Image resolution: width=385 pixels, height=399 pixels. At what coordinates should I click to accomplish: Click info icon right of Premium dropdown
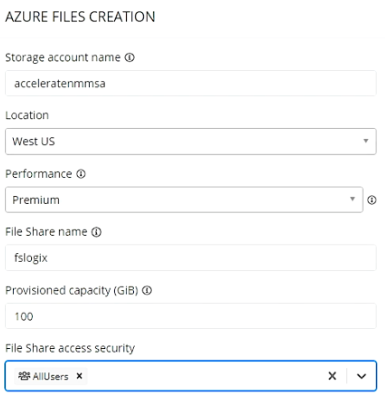[x=372, y=200]
